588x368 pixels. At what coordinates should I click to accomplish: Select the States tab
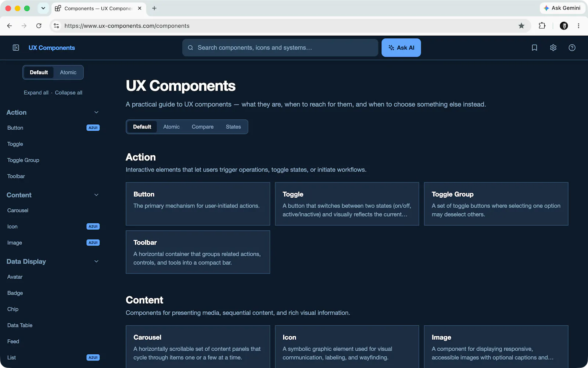233,127
